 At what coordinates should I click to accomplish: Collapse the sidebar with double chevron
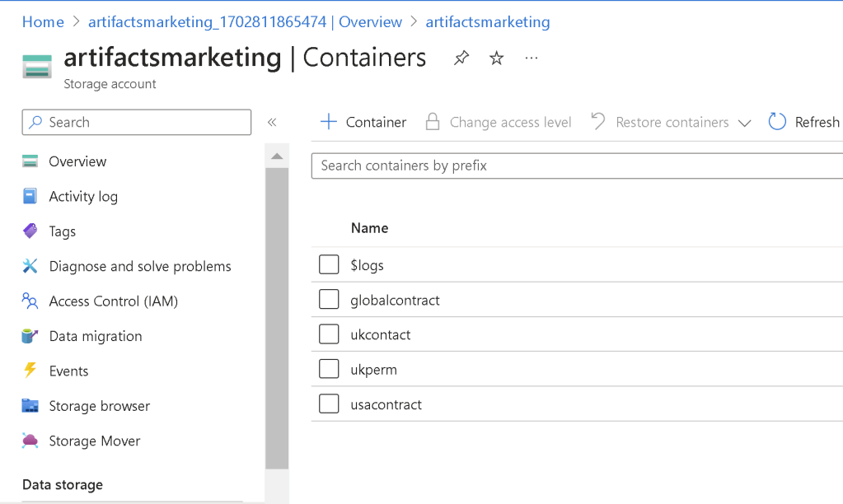click(x=272, y=123)
